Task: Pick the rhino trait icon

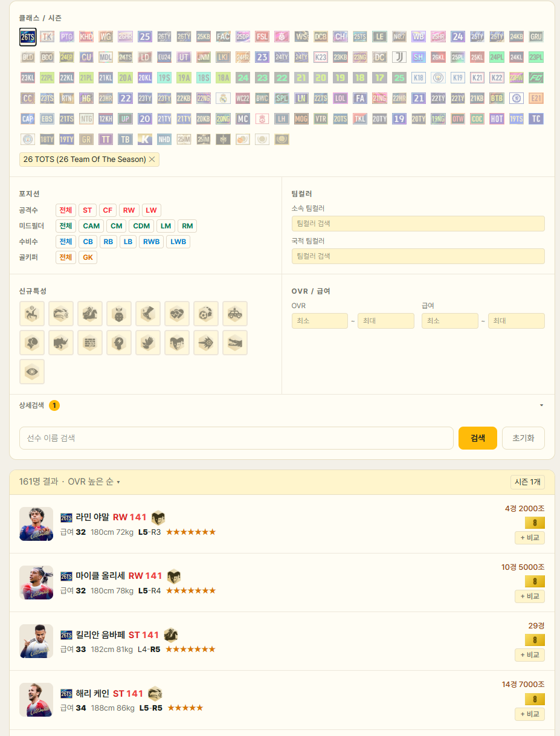Action: [x=61, y=343]
